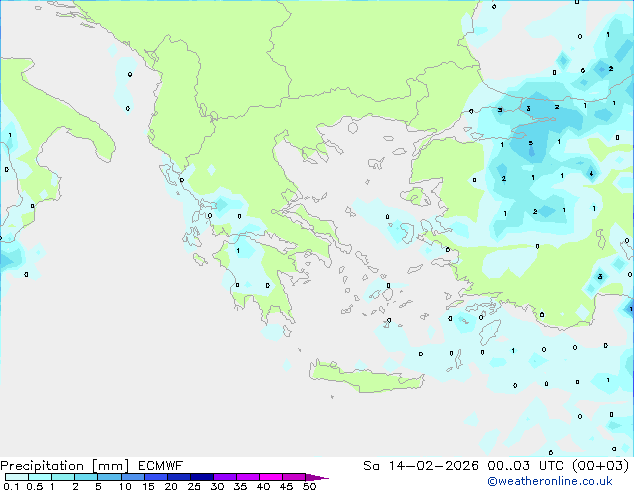Click the legend label "35"
The image size is (634, 490).
click(240, 486)
